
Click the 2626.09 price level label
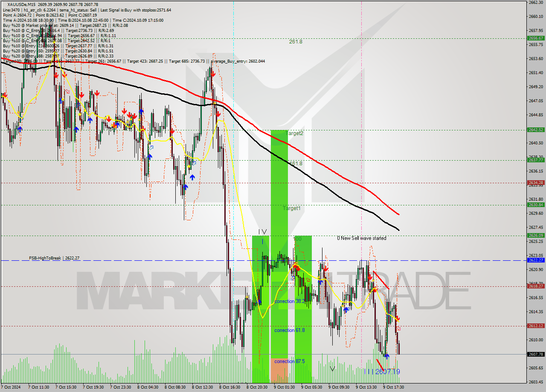(536, 235)
